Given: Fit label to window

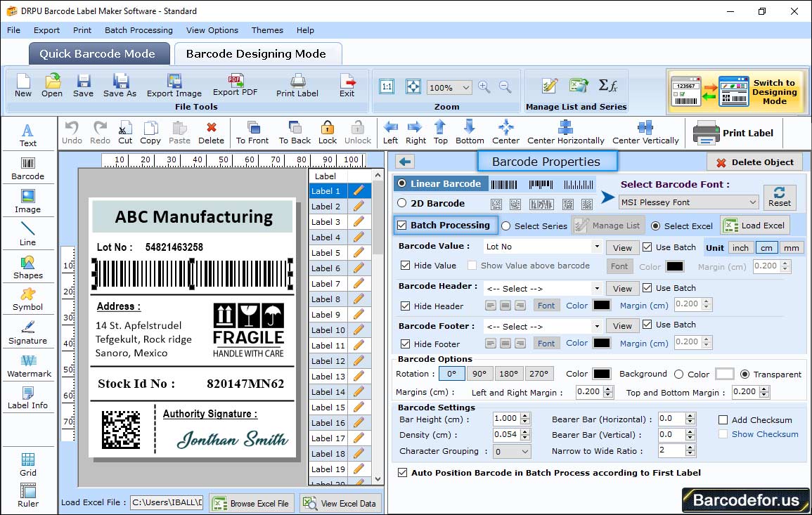Looking at the screenshot, I should (413, 86).
